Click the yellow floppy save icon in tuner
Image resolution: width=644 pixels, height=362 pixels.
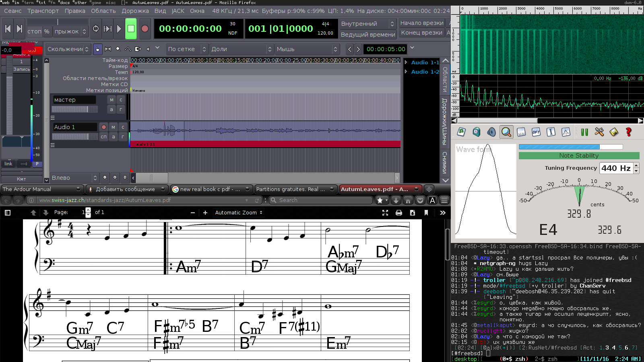pos(614,132)
